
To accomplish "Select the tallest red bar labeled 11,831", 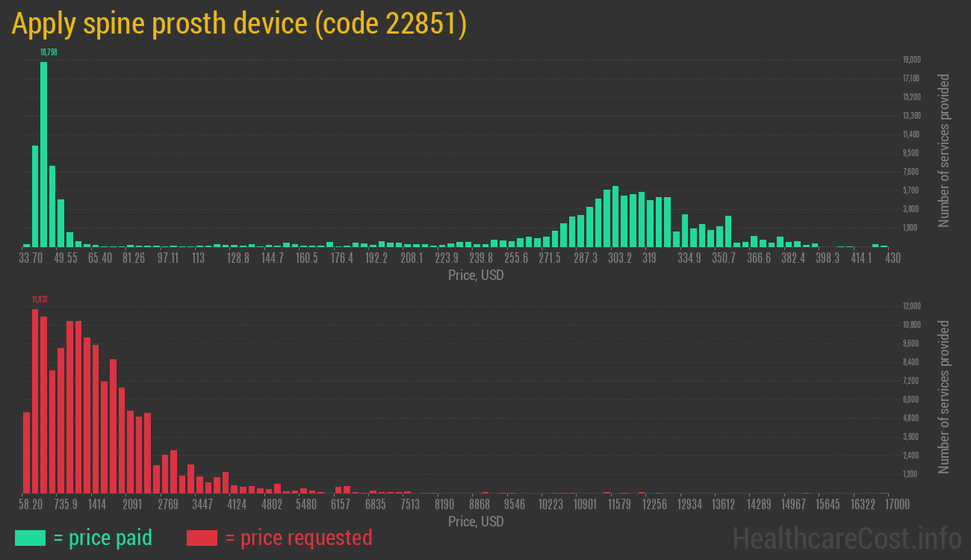I will pyautogui.click(x=35, y=401).
